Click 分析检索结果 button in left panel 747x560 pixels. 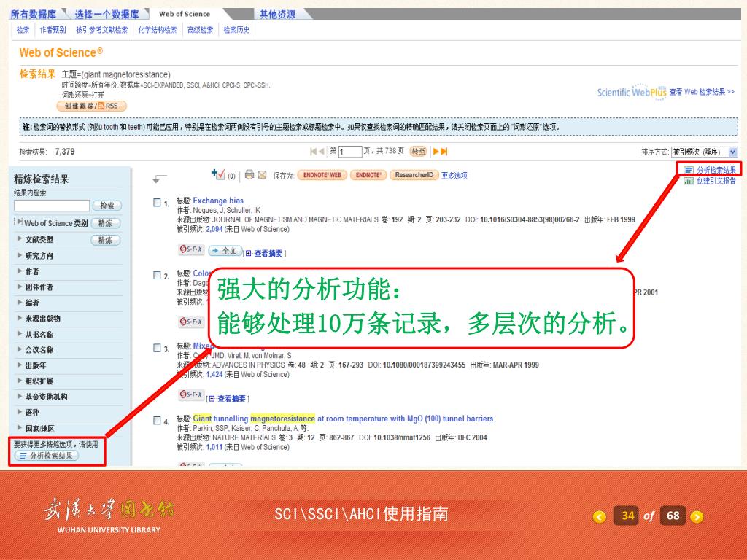pyautogui.click(x=46, y=456)
